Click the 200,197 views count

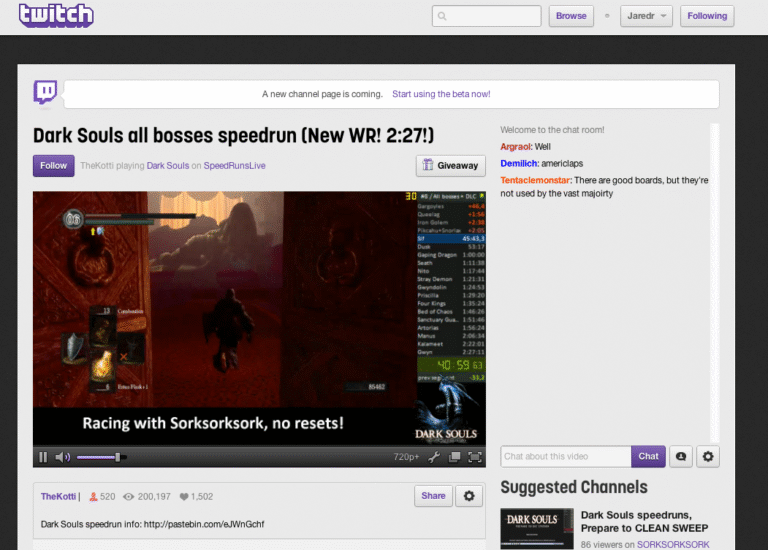pos(154,497)
